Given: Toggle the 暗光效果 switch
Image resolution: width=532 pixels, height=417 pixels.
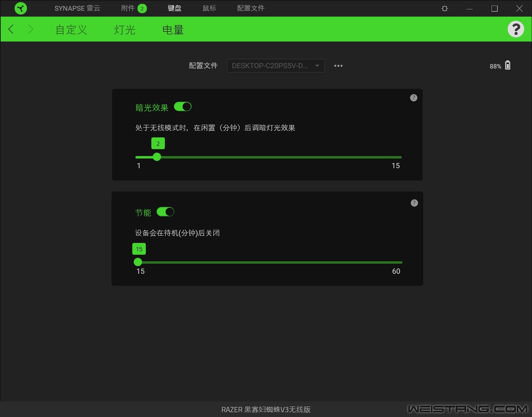Looking at the screenshot, I should click(183, 107).
